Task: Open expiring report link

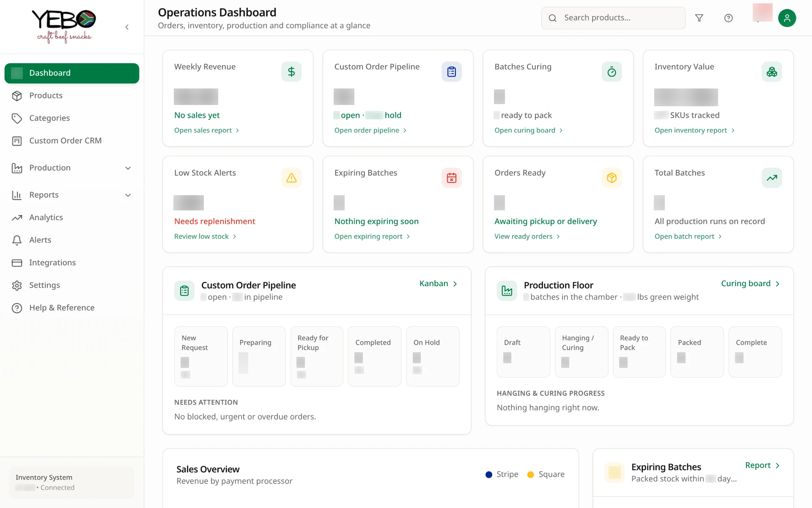Action: click(x=372, y=237)
